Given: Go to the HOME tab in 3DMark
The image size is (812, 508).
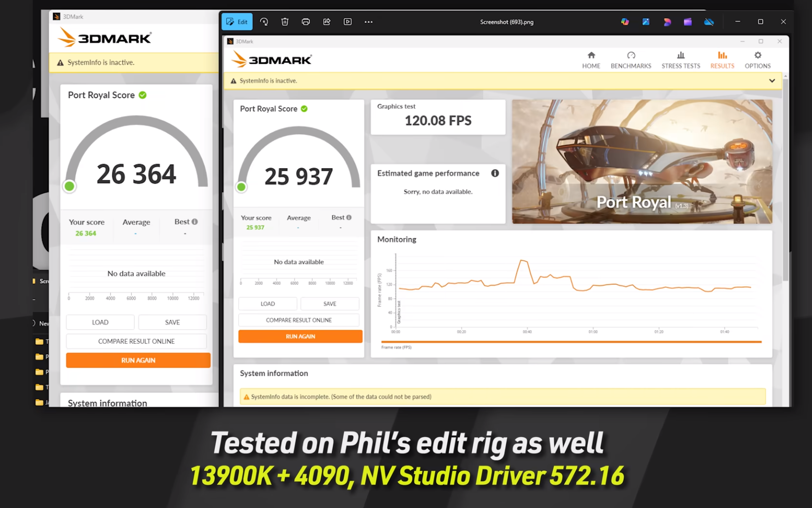Looking at the screenshot, I should [x=591, y=60].
